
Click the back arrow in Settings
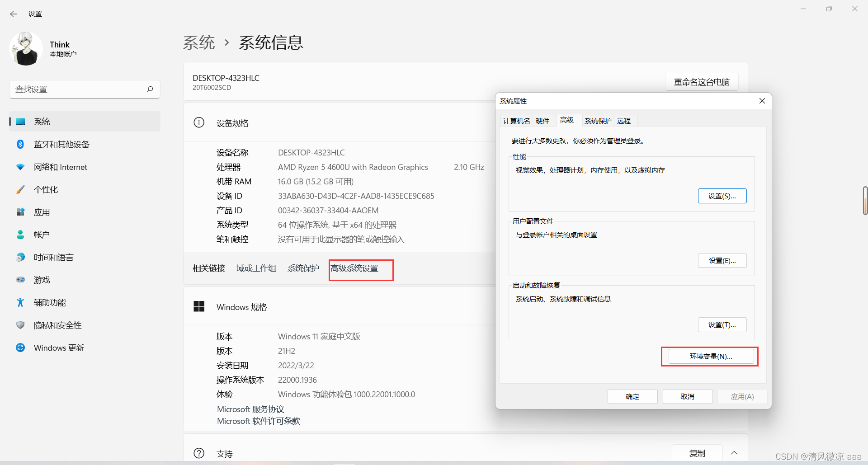click(x=14, y=14)
